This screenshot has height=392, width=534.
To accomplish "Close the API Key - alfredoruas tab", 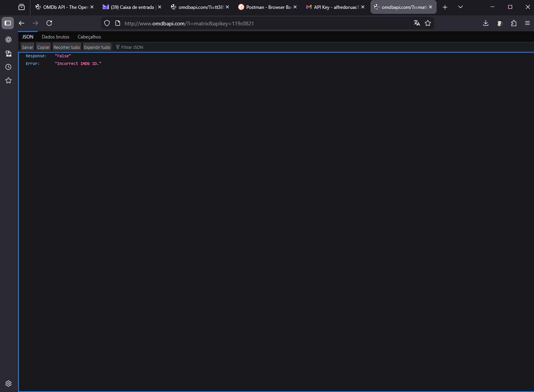I will (363, 7).
